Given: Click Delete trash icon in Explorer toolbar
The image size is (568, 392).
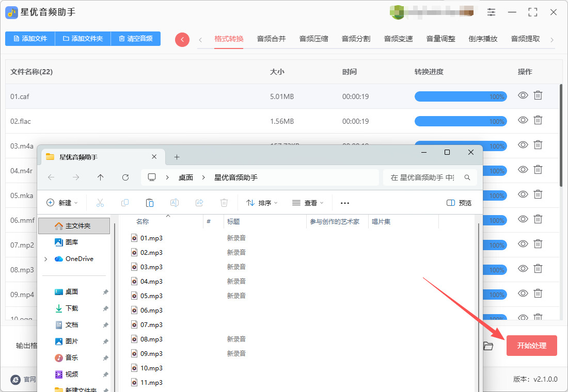Looking at the screenshot, I should [224, 203].
